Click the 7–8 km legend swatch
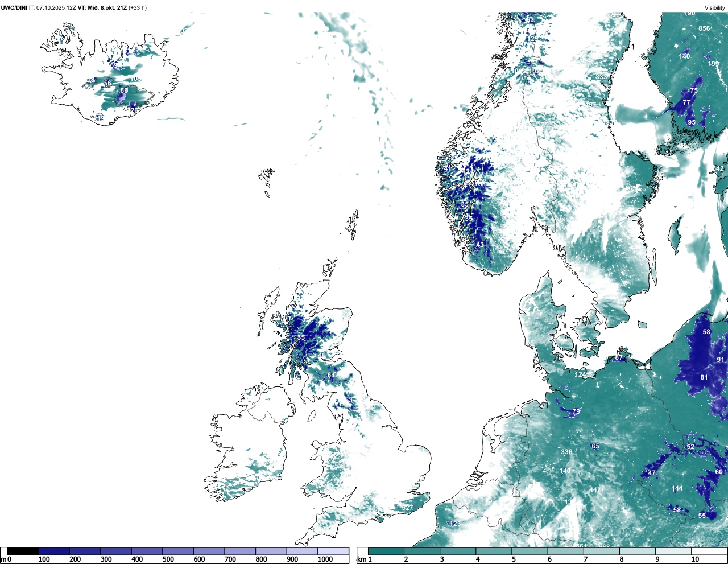Image resolution: width=728 pixels, height=564 pixels. tap(601, 551)
